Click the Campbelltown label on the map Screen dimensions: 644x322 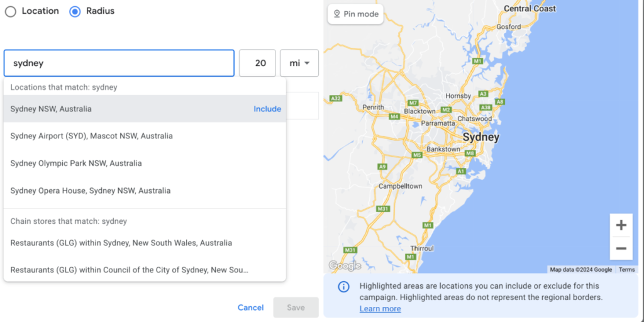[x=400, y=186]
